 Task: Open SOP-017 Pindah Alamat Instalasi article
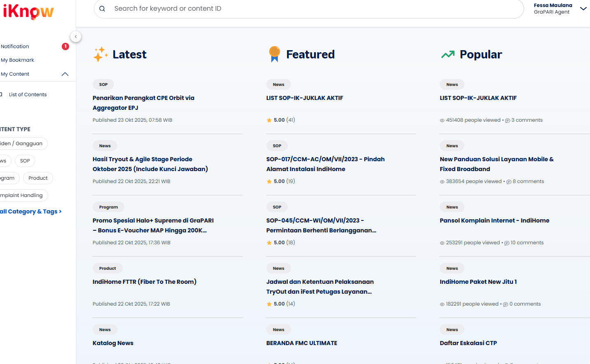[325, 164]
